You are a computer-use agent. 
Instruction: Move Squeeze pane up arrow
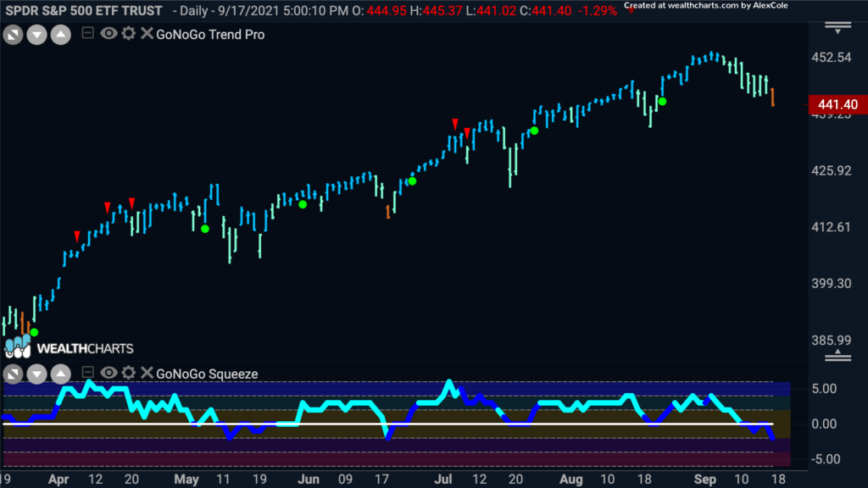pos(61,374)
